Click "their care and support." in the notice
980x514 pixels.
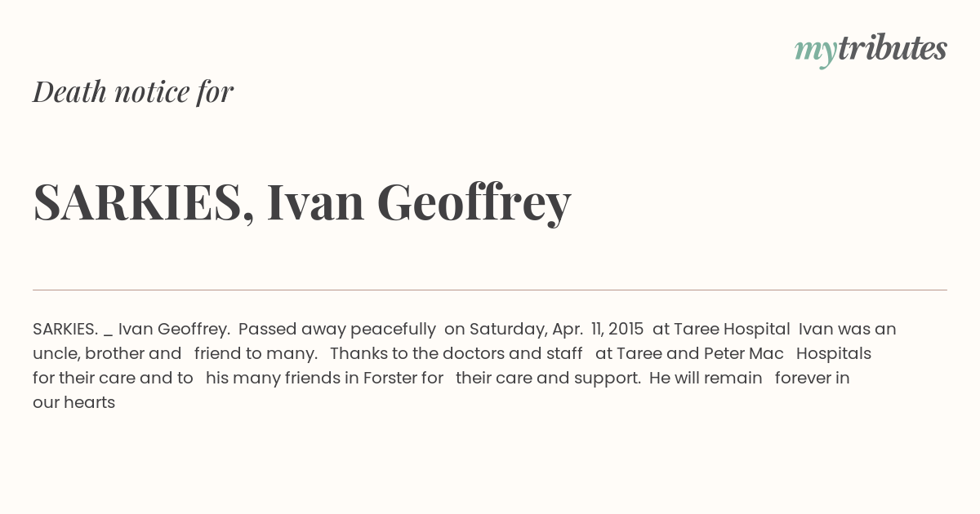point(548,379)
